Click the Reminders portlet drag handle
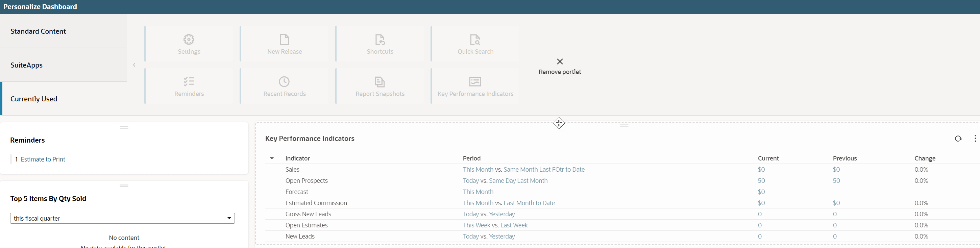 (x=124, y=127)
